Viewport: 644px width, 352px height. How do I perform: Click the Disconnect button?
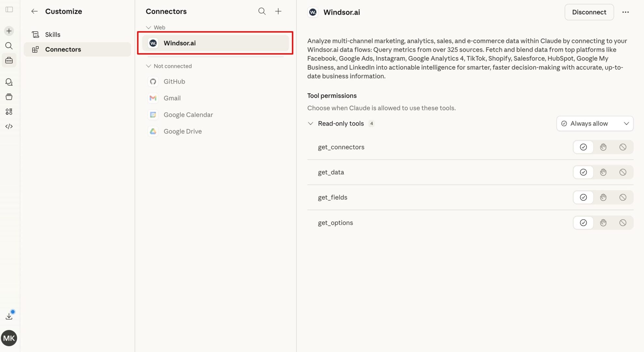click(x=589, y=12)
